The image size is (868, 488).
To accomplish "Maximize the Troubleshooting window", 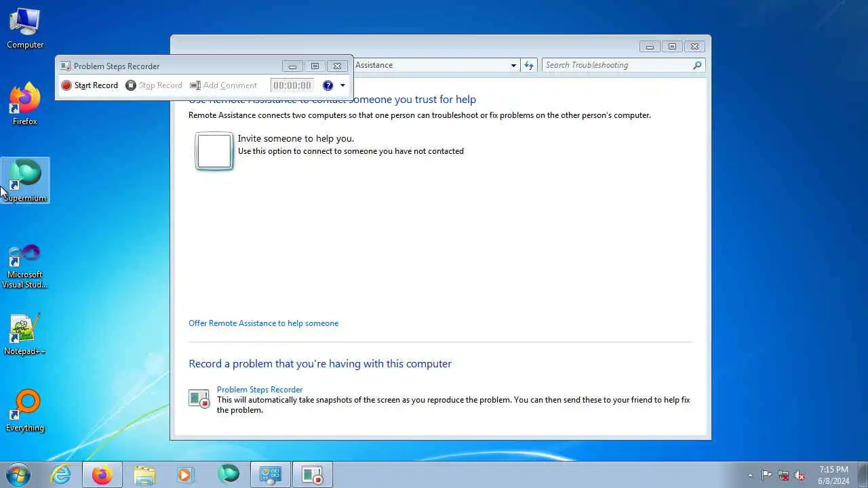I will [672, 47].
